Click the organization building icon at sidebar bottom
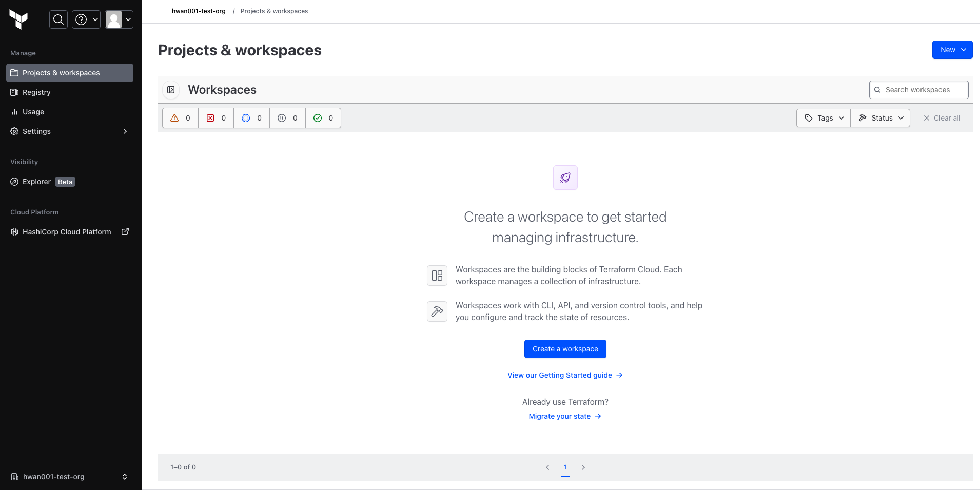The height and width of the screenshot is (490, 980). tap(15, 477)
